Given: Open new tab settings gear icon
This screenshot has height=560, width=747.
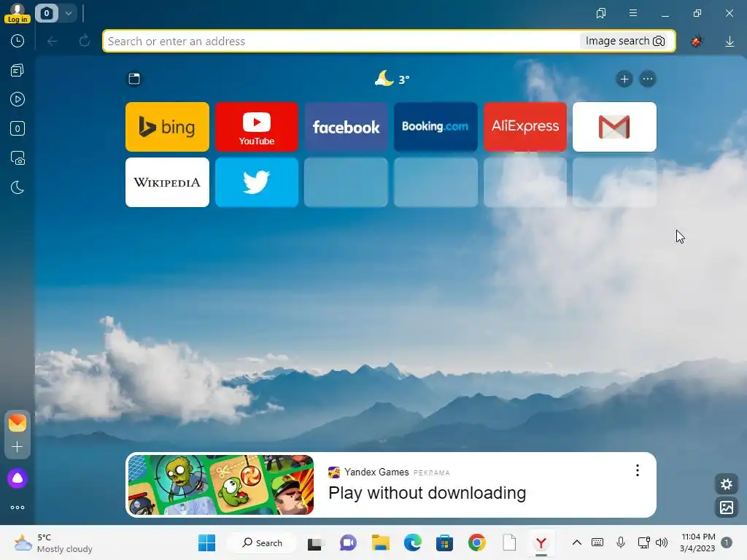Looking at the screenshot, I should coord(727,484).
